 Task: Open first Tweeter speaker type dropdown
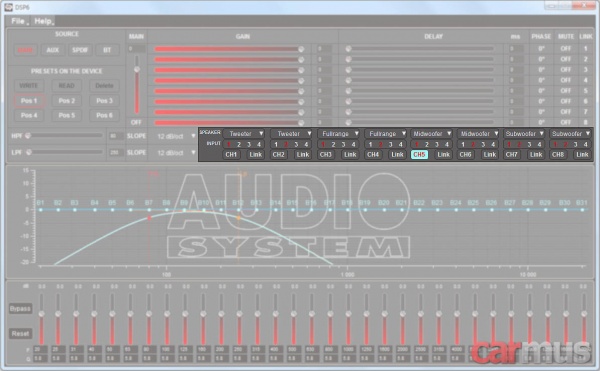point(244,134)
